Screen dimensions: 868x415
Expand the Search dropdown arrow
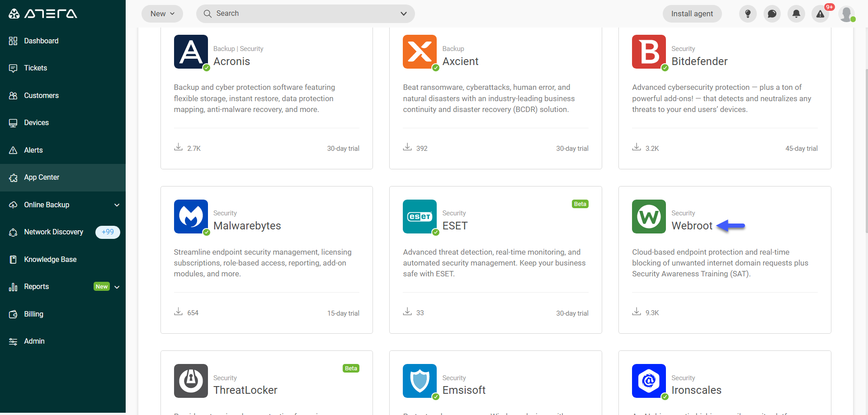404,14
